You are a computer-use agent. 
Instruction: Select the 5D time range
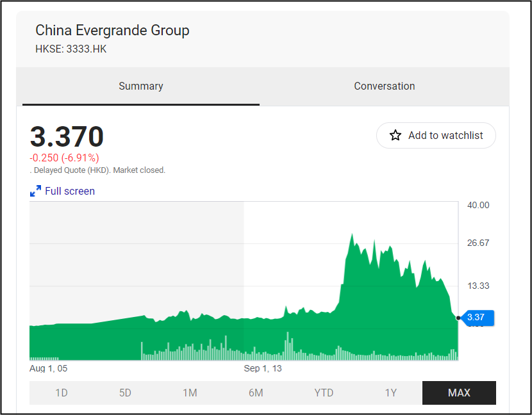pos(125,393)
